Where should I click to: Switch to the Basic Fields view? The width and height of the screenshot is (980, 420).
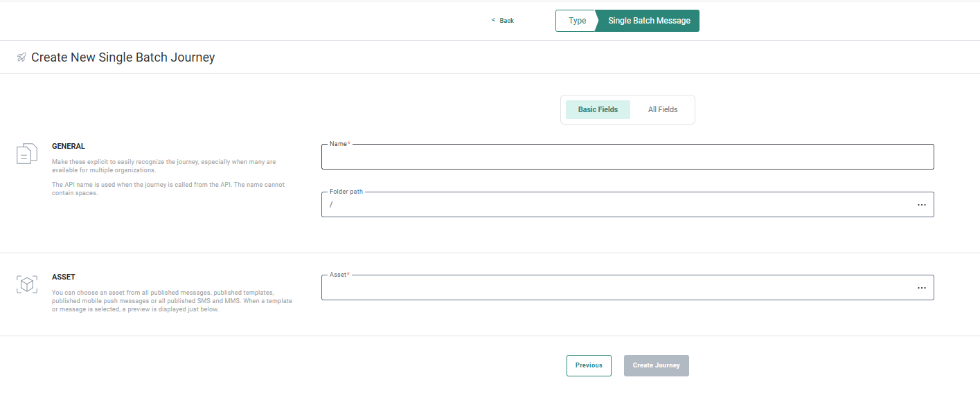click(x=598, y=109)
